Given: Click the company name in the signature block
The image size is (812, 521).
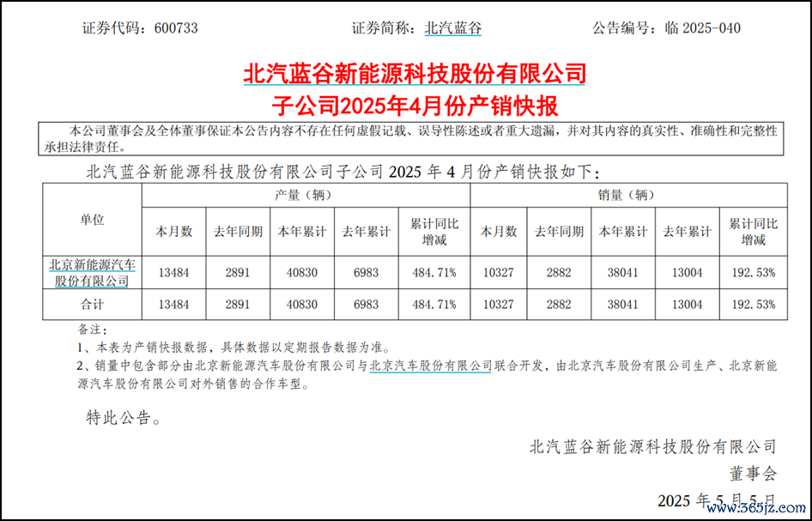Looking at the screenshot, I should pos(653,446).
